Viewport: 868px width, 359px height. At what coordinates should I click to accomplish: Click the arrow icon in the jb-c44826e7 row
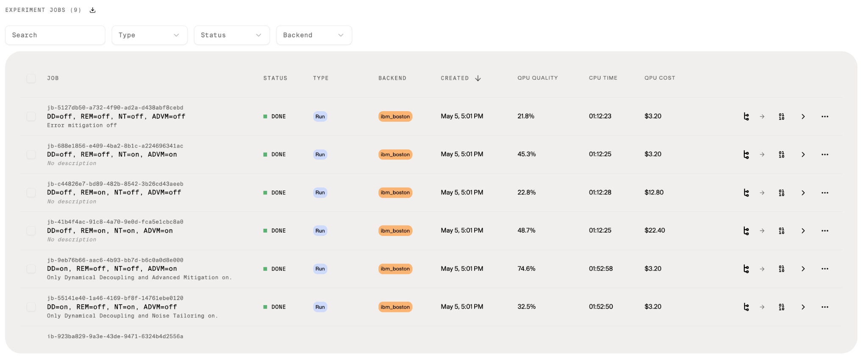[x=762, y=193]
